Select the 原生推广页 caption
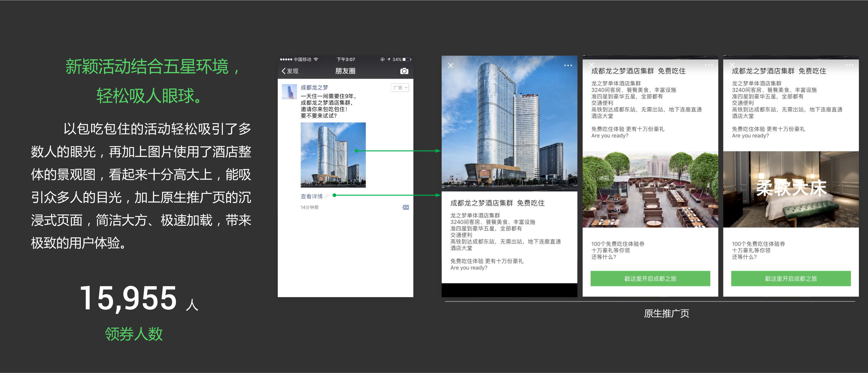The height and width of the screenshot is (373, 868). tap(666, 313)
